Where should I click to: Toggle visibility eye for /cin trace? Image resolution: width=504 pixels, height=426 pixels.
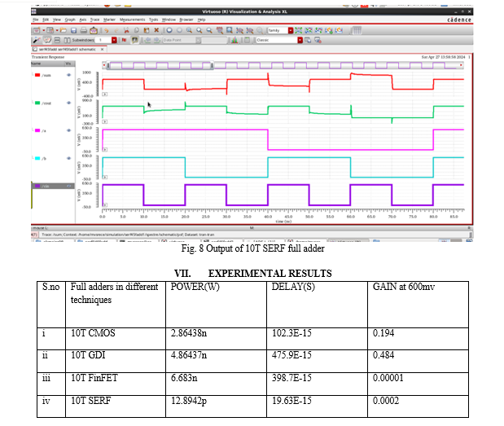[68, 187]
